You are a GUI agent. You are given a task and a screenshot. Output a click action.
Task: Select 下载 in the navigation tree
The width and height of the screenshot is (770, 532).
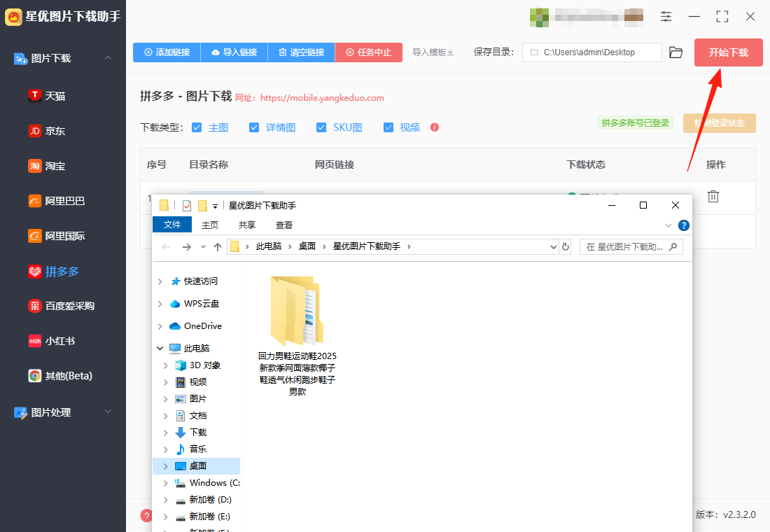[197, 433]
